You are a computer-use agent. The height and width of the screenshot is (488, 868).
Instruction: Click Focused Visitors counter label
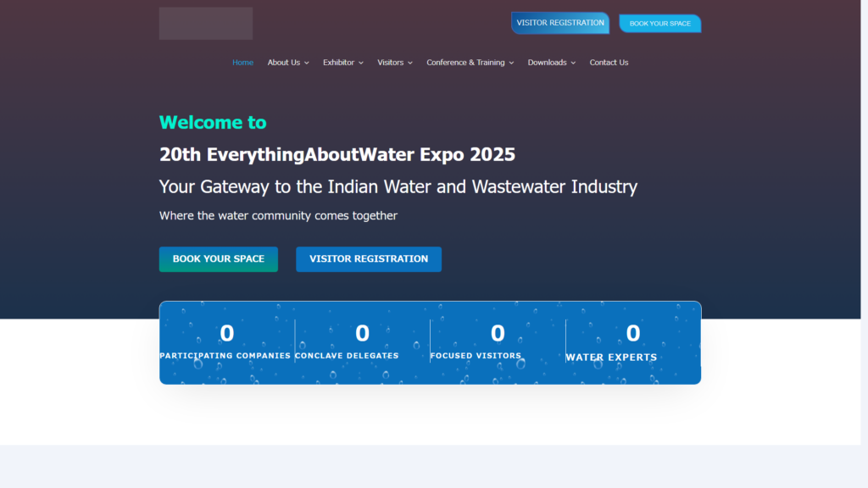click(x=476, y=356)
